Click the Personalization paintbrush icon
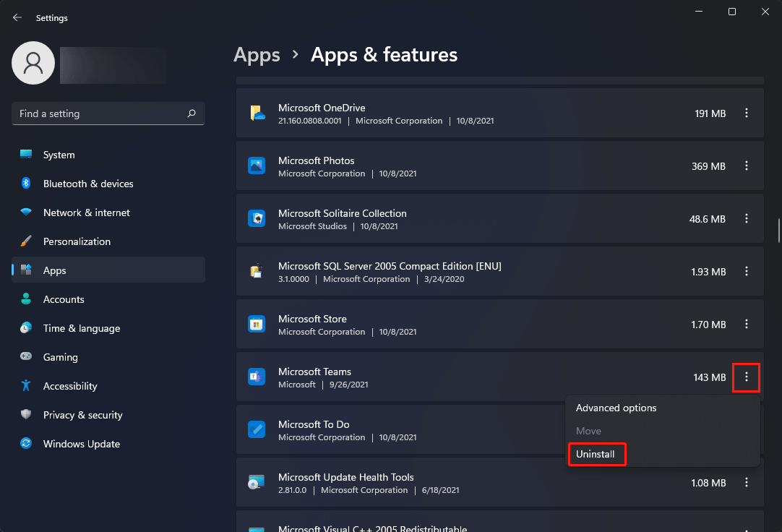Image resolution: width=782 pixels, height=532 pixels. point(26,241)
